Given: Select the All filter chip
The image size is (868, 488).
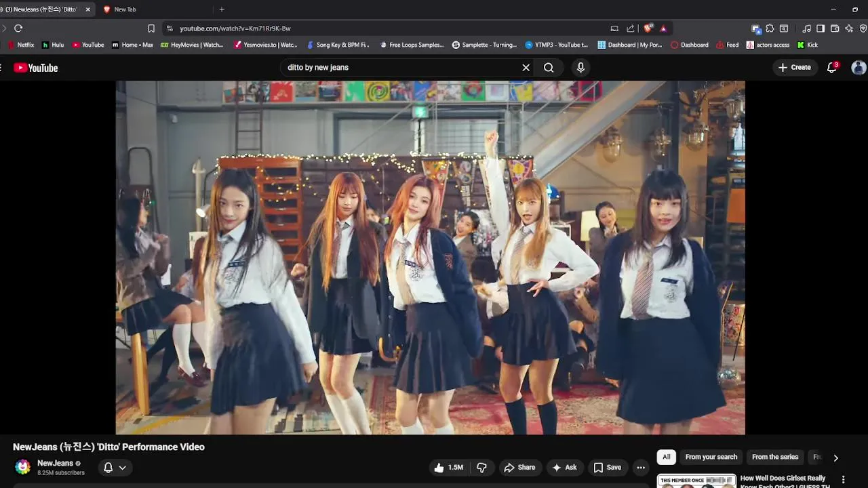Looking at the screenshot, I should (666, 457).
